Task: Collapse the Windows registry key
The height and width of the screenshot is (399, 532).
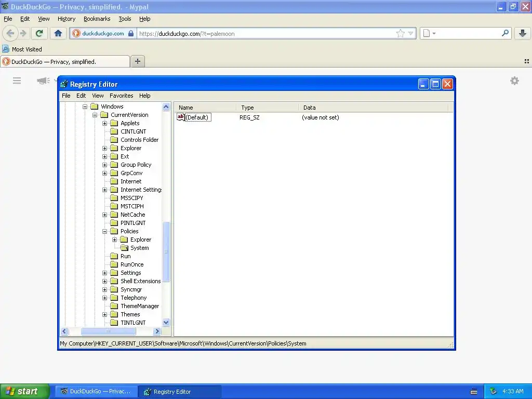Action: [85, 107]
